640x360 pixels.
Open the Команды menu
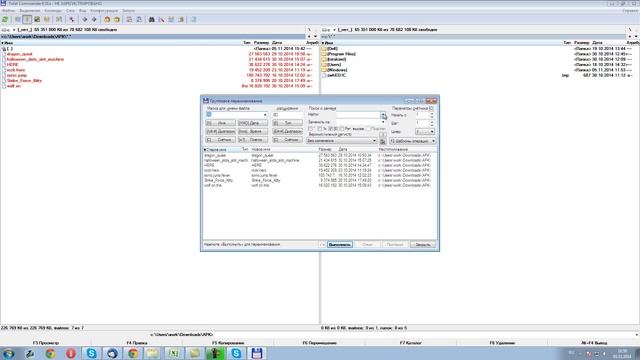point(53,11)
